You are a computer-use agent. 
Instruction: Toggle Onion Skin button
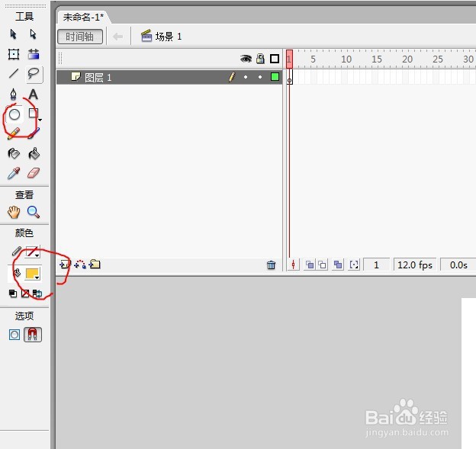(x=310, y=265)
